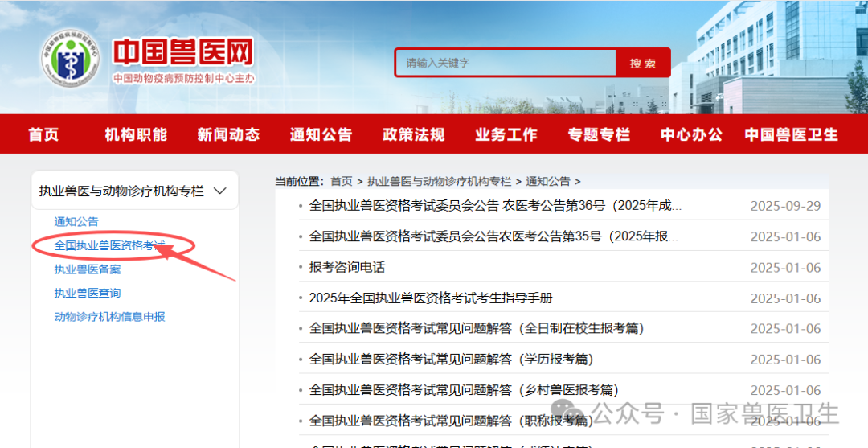
Task: Select 通知公告 in the left sidebar
Action: (x=76, y=221)
